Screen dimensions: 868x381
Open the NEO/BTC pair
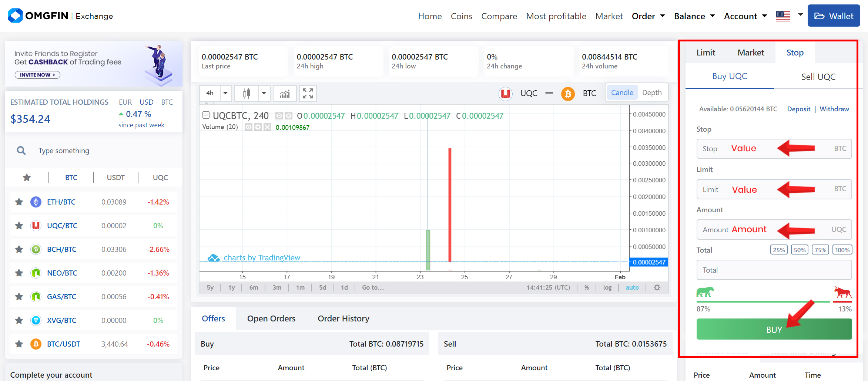pos(62,273)
